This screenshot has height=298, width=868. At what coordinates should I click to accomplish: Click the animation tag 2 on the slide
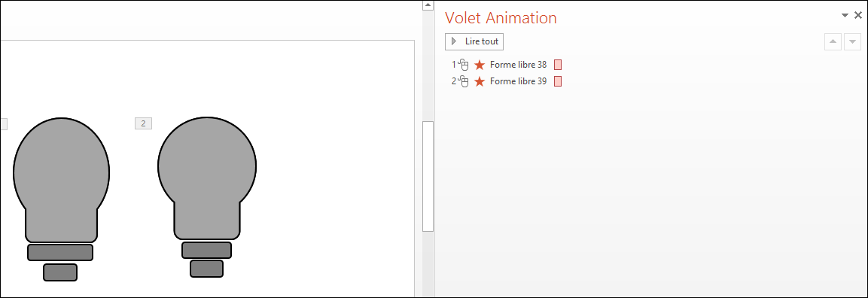[x=143, y=123]
